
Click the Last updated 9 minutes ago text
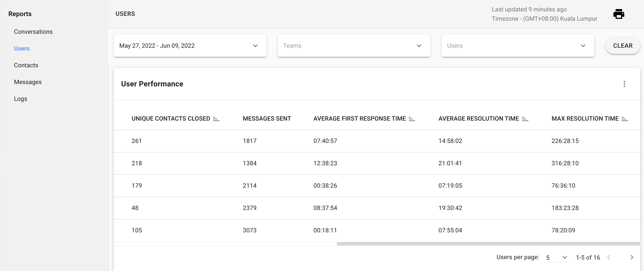(529, 10)
